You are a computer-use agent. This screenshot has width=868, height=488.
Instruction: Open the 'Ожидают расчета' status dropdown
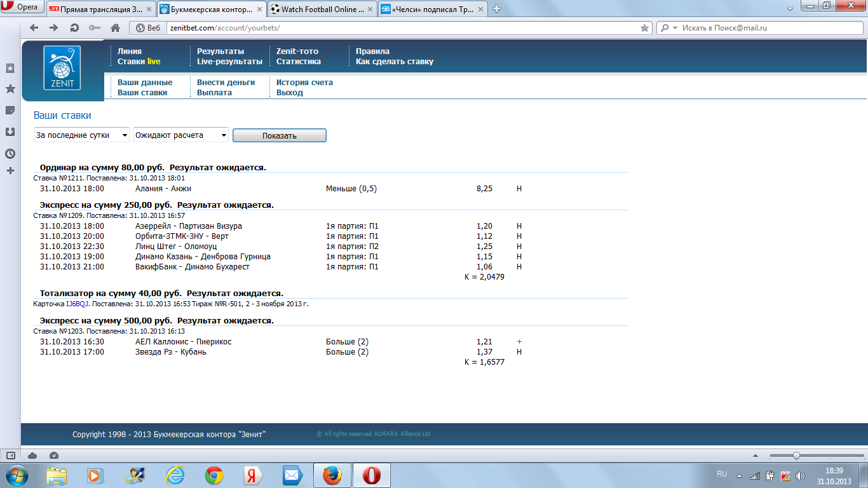click(180, 135)
